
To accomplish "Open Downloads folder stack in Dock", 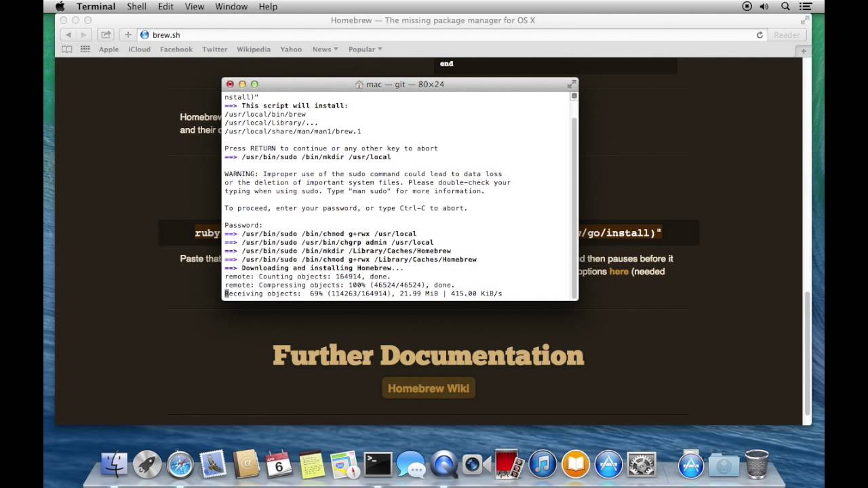I will (724, 464).
